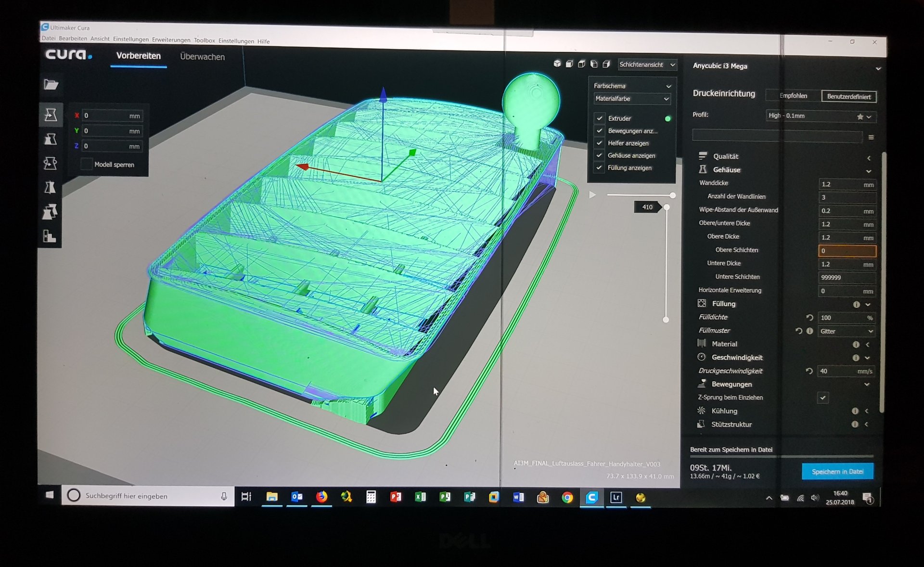Viewport: 924px width, 567px height.
Task: Switch to the Vorbereiten tab
Action: [139, 56]
